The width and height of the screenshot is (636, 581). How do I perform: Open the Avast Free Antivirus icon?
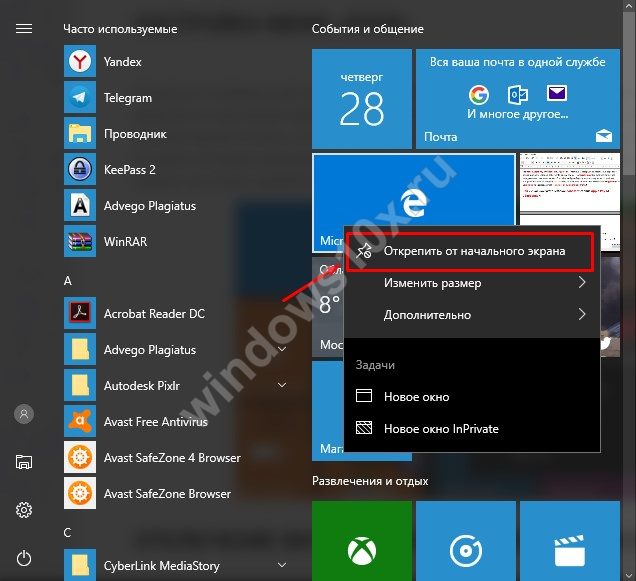click(x=80, y=421)
